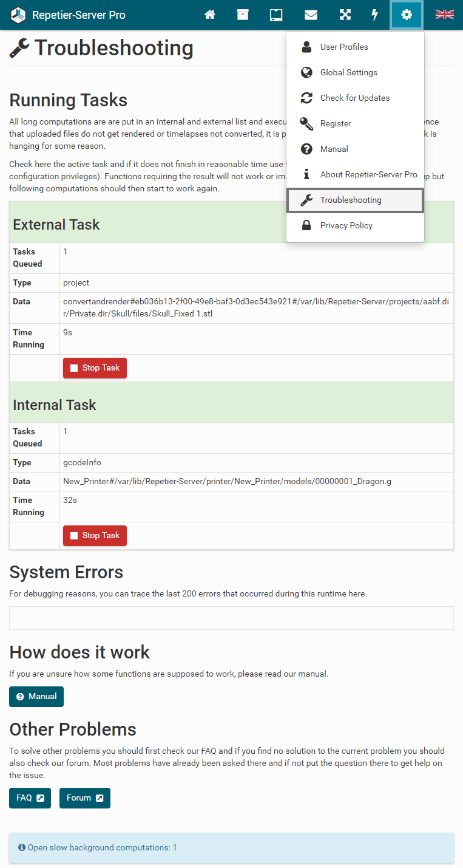The image size is (463, 868).
Task: Click the Repetier-Server Pro logo
Action: click(68, 15)
